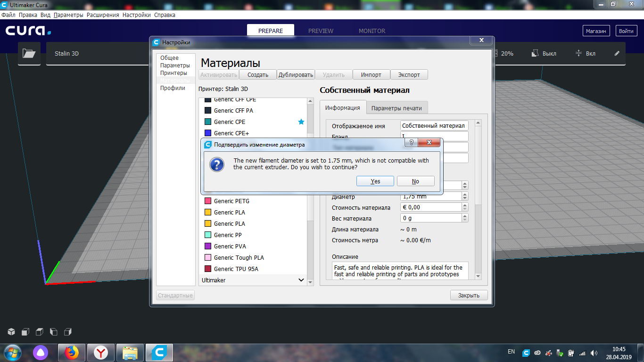Open the Расширения menu

(x=103, y=15)
